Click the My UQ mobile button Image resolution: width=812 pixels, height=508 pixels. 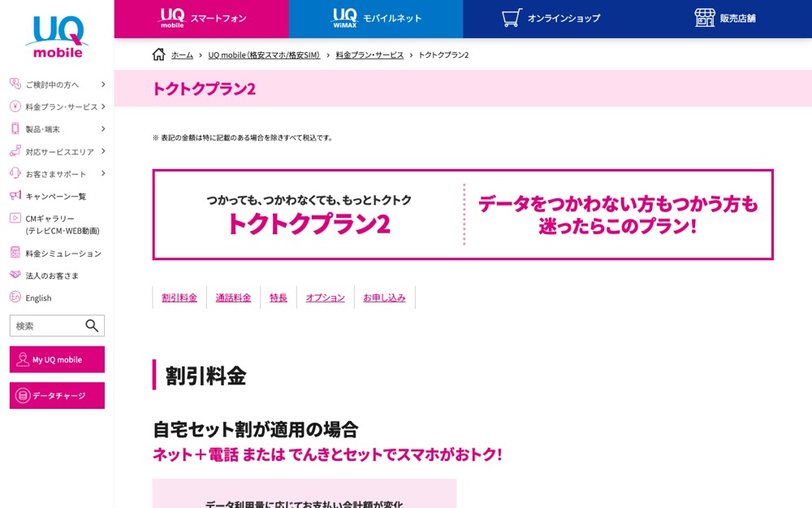57,359
